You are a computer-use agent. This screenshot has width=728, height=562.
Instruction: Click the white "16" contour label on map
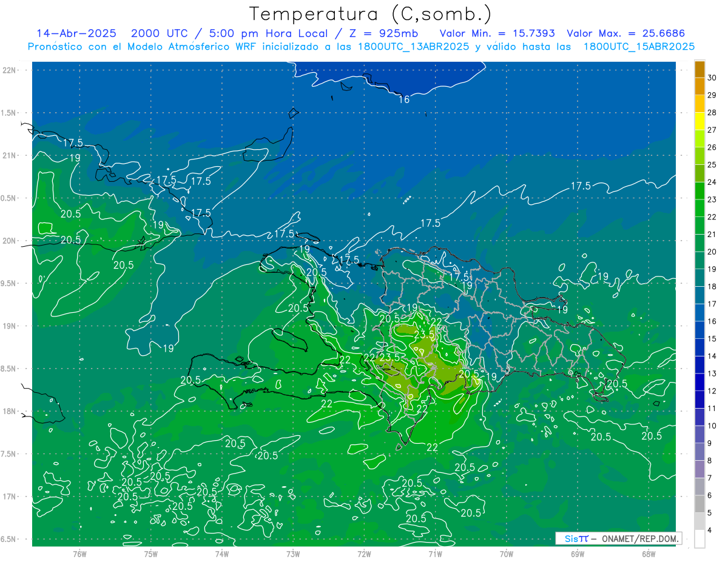(404, 99)
